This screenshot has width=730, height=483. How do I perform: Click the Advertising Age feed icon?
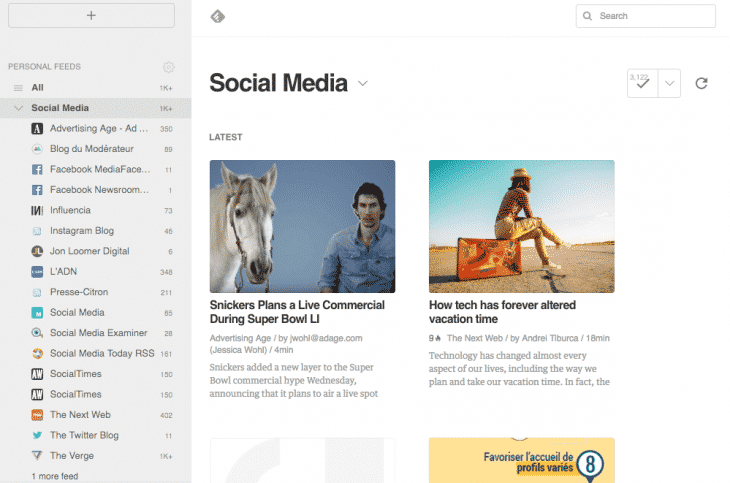[37, 129]
